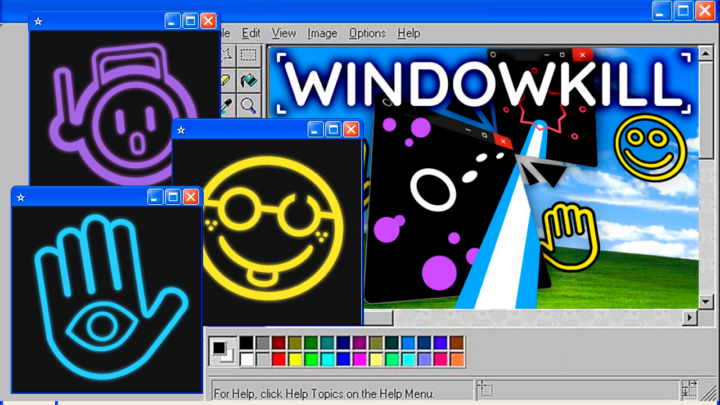Pick the yellow palette color
720x405 pixels.
click(x=295, y=359)
